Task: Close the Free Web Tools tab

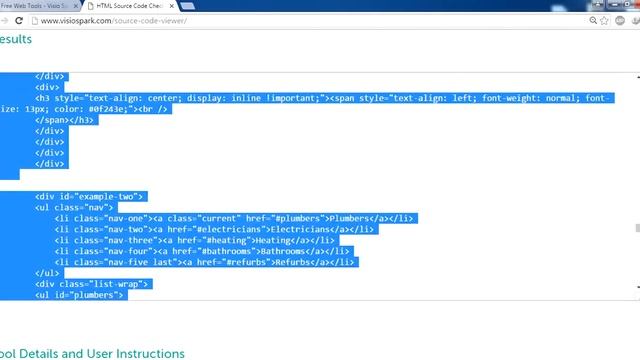Action: coord(76,6)
